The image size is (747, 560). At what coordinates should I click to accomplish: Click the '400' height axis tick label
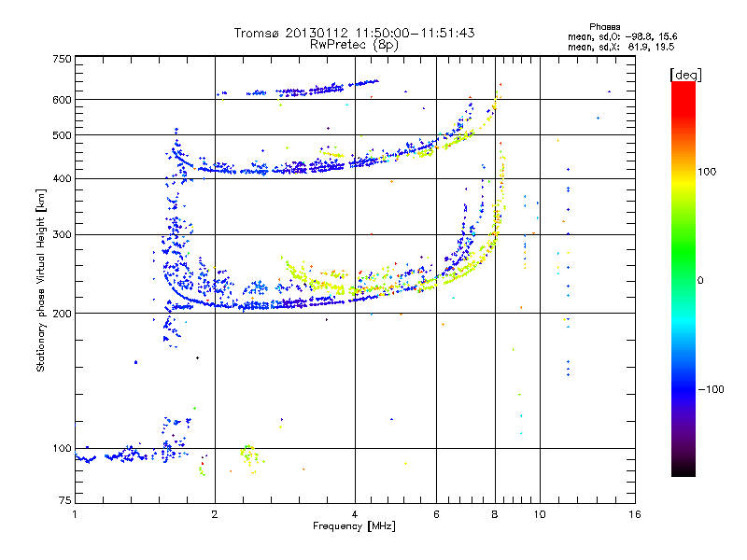point(62,178)
